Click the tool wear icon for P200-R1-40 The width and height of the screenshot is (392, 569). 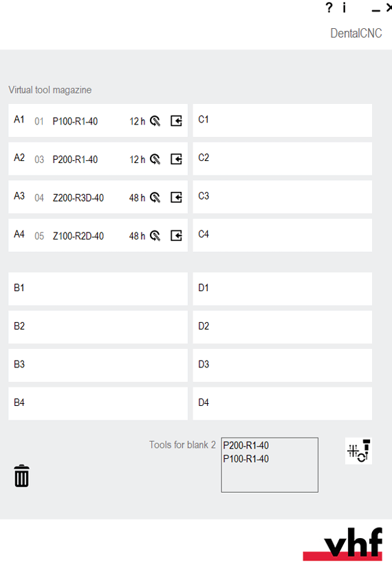[x=155, y=159]
